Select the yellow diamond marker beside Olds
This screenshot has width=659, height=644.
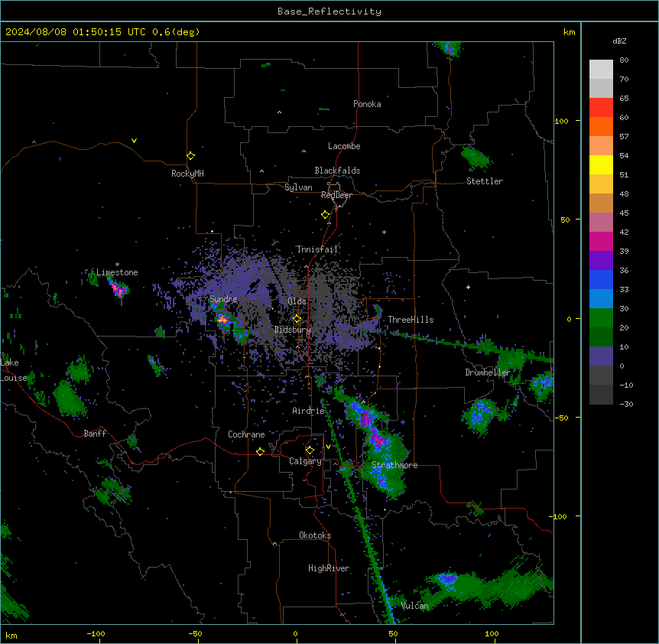pos(297,319)
